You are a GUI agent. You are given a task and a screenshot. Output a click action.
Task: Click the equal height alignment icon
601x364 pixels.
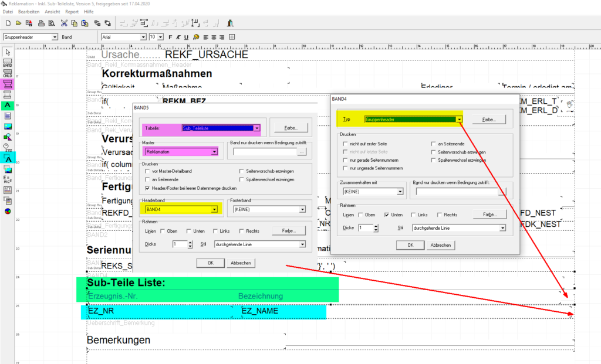click(x=195, y=23)
